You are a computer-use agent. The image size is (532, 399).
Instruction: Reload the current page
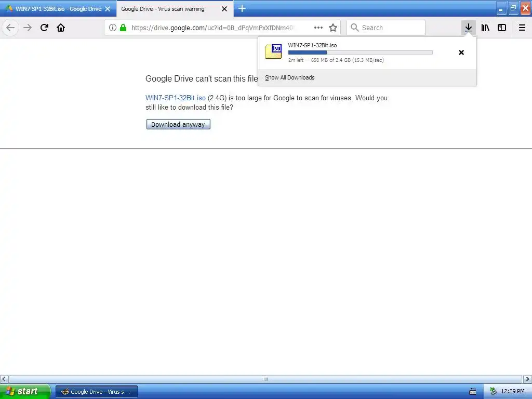pyautogui.click(x=44, y=28)
